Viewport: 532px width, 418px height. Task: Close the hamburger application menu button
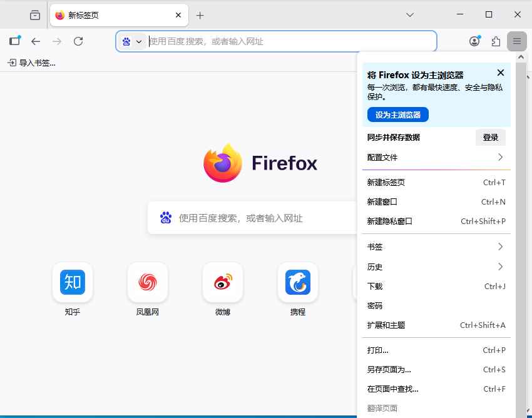pyautogui.click(x=517, y=41)
